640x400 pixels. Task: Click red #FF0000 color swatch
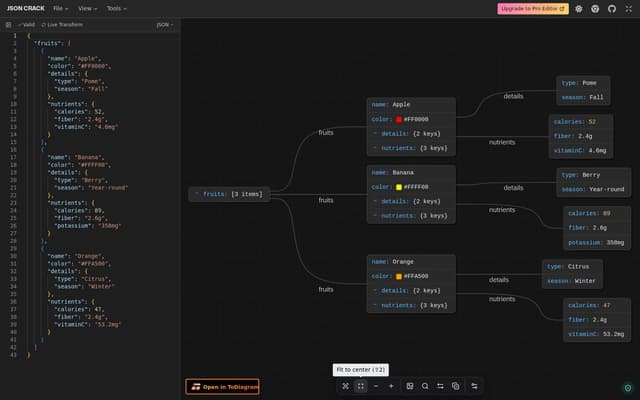[x=399, y=120]
